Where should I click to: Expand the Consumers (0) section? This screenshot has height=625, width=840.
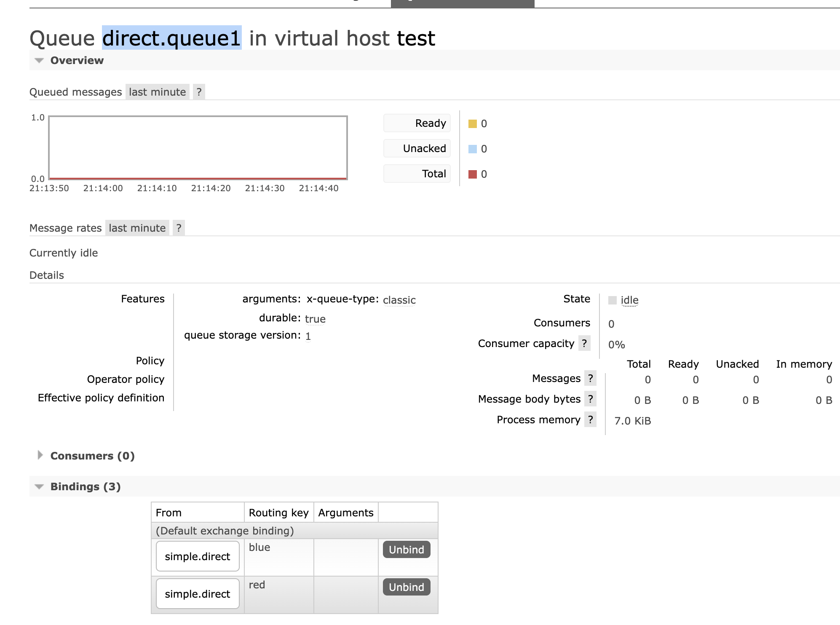(x=92, y=456)
